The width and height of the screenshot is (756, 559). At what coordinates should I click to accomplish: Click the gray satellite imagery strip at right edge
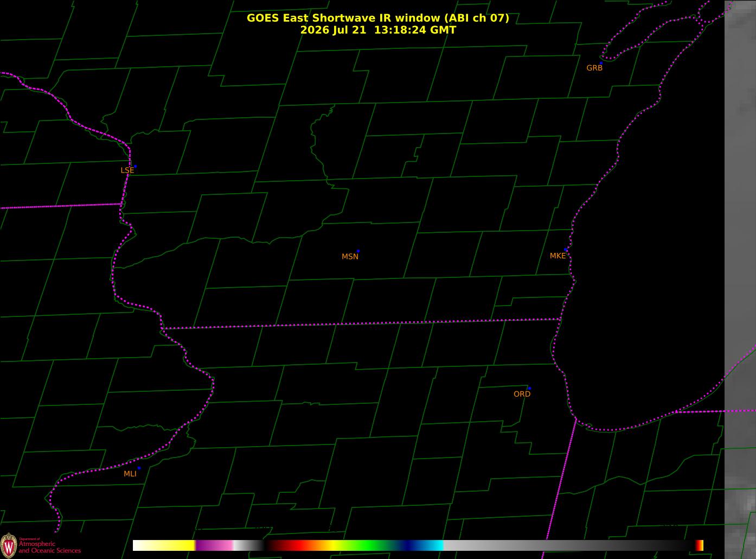[740, 279]
